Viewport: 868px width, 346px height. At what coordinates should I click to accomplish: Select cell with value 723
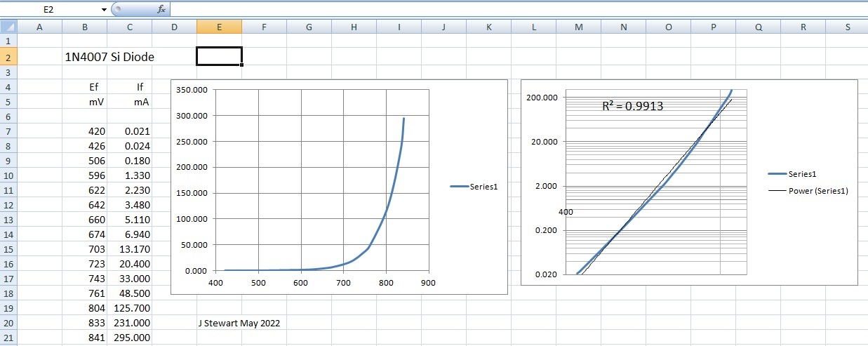click(x=84, y=264)
